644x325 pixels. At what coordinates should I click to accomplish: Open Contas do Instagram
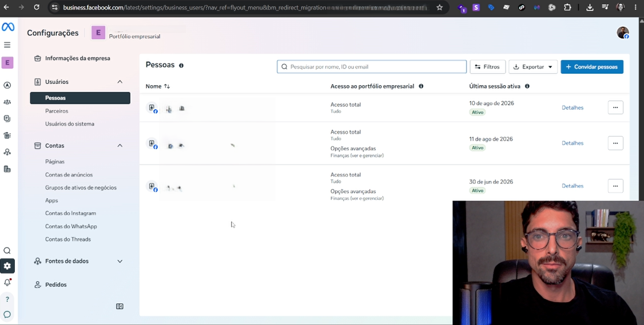pos(71,214)
